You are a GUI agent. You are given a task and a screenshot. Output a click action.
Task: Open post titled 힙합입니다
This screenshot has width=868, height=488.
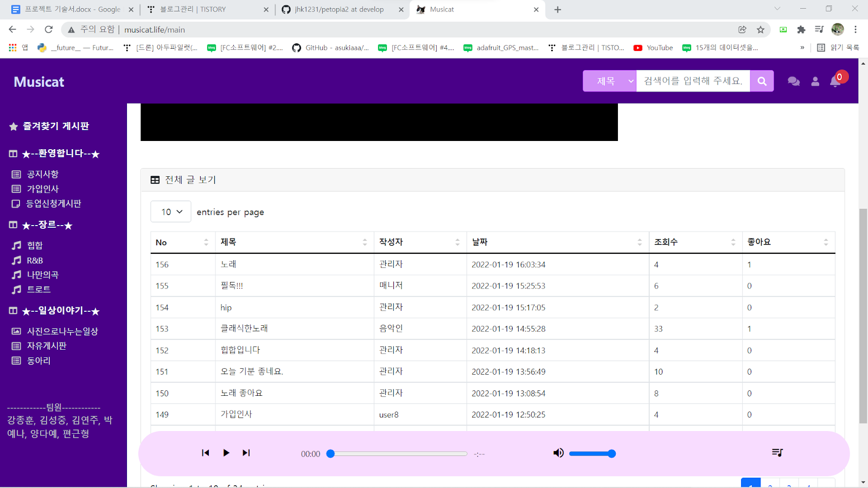pyautogui.click(x=240, y=350)
